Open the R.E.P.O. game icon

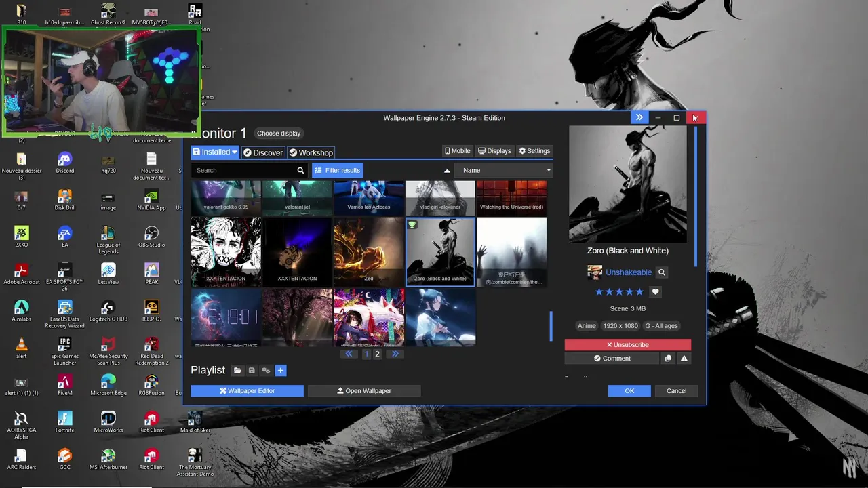pos(151,311)
